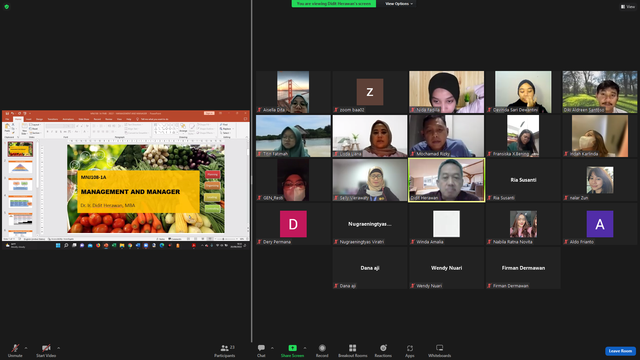640x360 pixels.
Task: Open audio options caret next to Unmute
Action: (26, 348)
